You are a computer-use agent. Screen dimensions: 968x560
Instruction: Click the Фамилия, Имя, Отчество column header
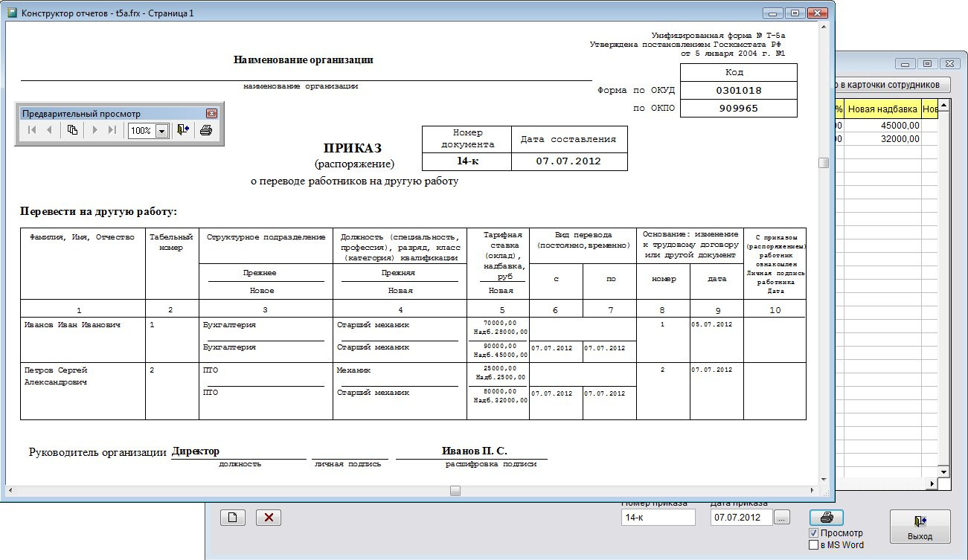(x=82, y=237)
